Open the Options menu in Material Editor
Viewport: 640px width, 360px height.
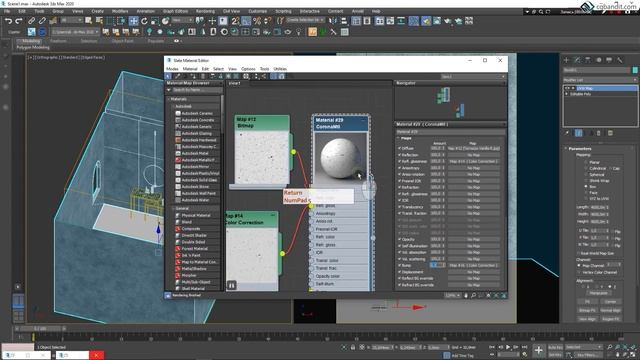point(248,69)
